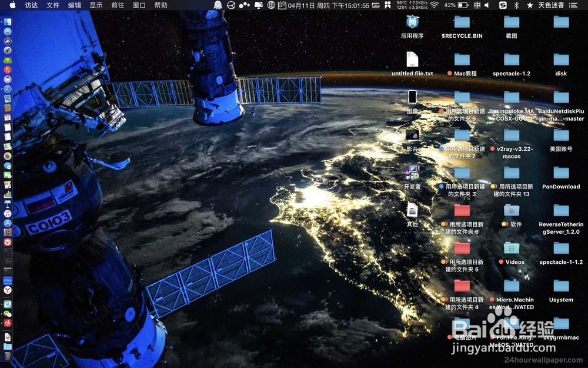Image resolution: width=588 pixels, height=368 pixels.
Task: Click the star icon in menu bar
Action: (530, 5)
